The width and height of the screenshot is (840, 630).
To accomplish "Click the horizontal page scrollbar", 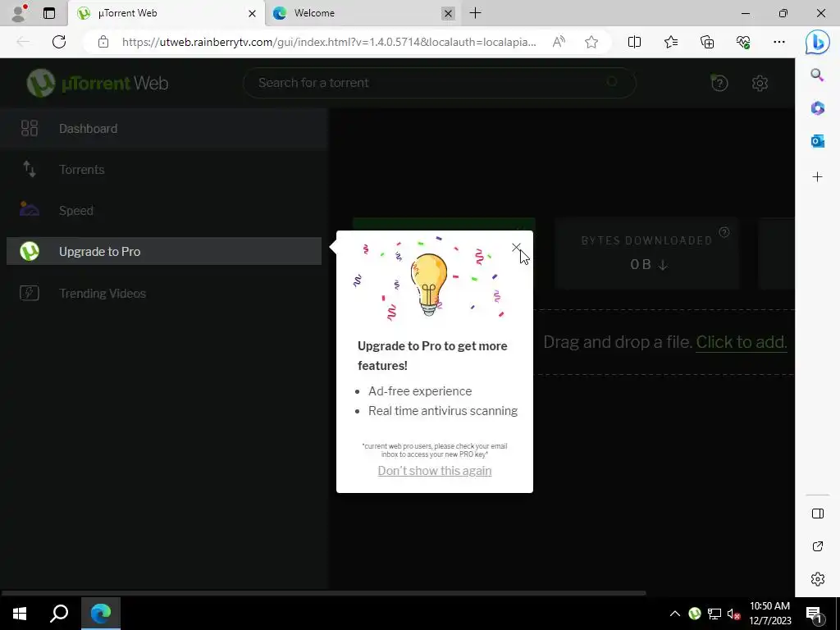I will 323,593.
